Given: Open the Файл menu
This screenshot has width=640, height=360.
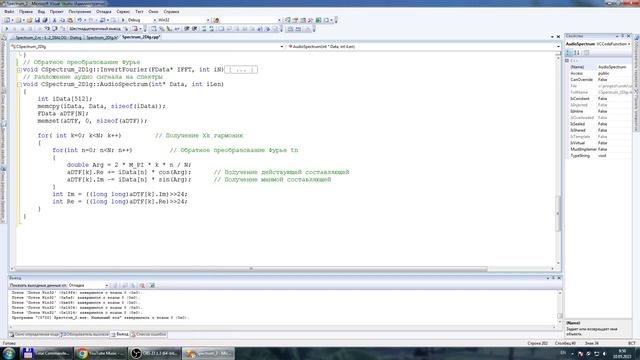Looking at the screenshot, I should (x=9, y=11).
